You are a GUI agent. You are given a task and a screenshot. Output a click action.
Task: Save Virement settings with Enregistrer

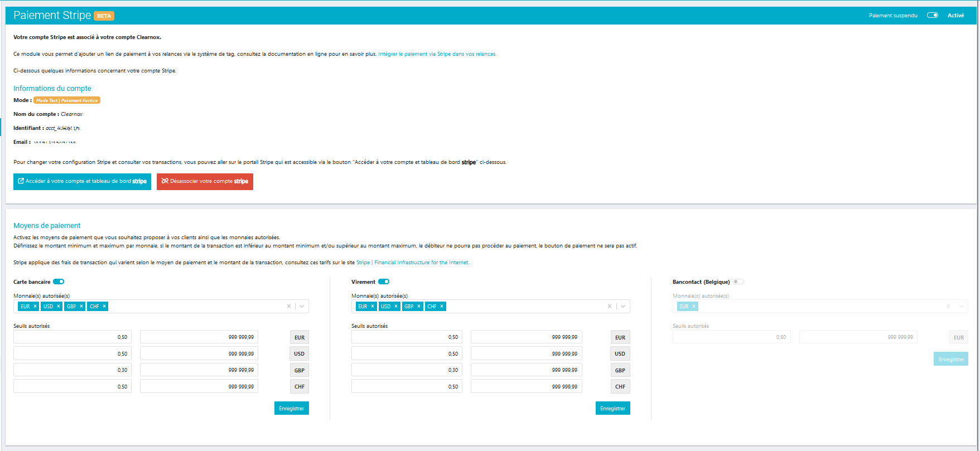click(x=613, y=409)
